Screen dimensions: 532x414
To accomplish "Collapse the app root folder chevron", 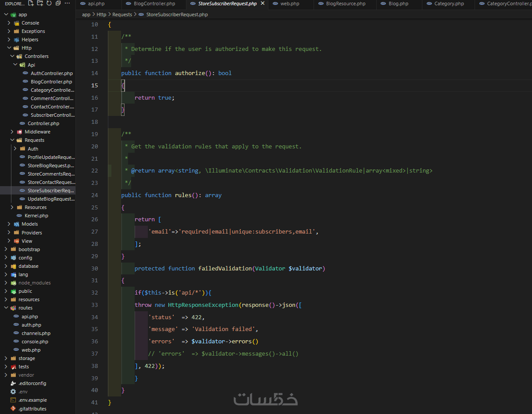I will click(x=6, y=14).
